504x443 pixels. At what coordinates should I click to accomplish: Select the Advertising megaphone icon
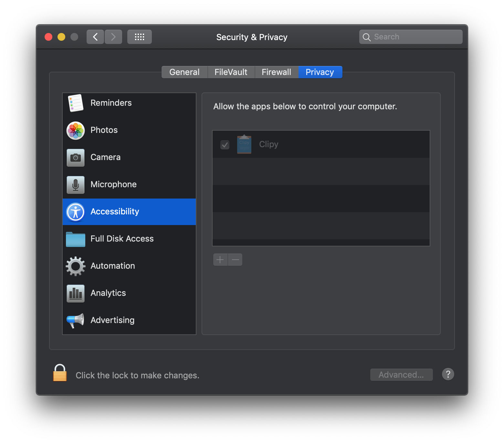pos(75,320)
